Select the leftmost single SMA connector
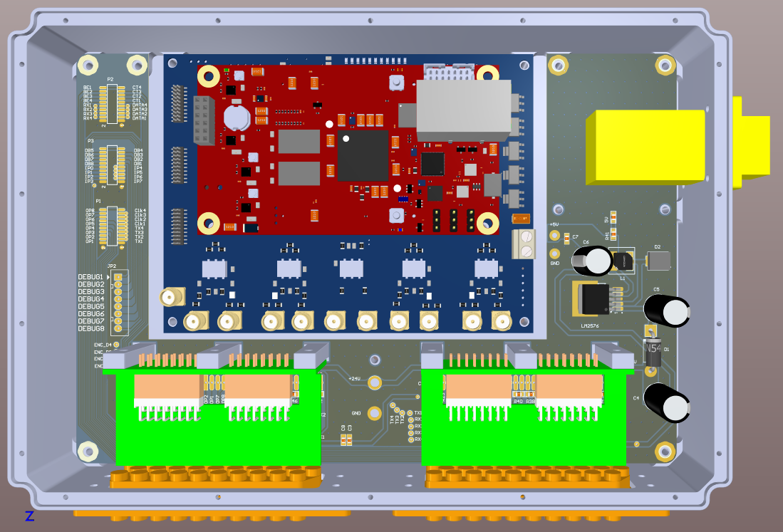Viewport: 783px width, 532px height. [170, 297]
